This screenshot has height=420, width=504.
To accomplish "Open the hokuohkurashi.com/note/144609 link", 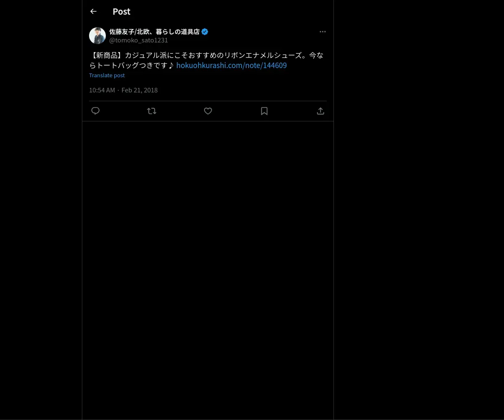I will point(231,65).
